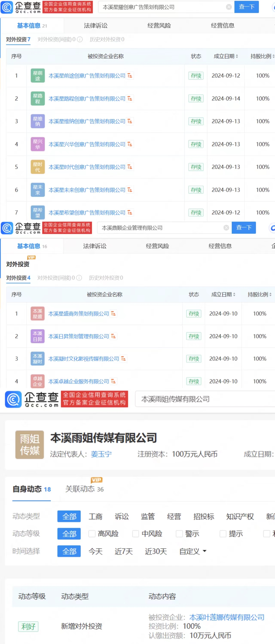Screen dimensions: 275x644
Task: Click the 星时代 company logo tile
Action: tap(38, 167)
